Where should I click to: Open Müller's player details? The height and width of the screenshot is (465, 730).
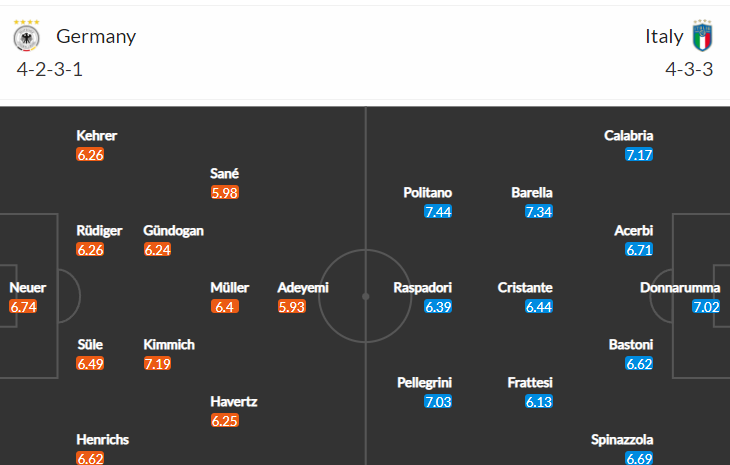click(x=230, y=288)
